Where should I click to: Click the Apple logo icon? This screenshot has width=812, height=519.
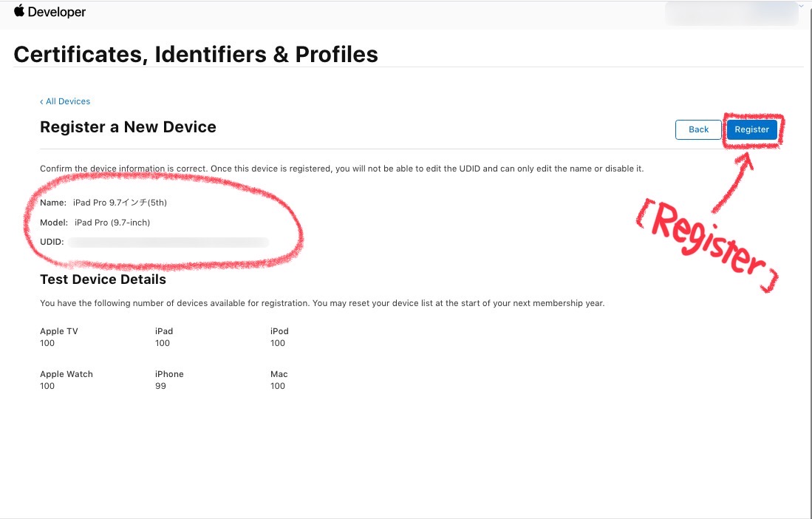coord(19,11)
